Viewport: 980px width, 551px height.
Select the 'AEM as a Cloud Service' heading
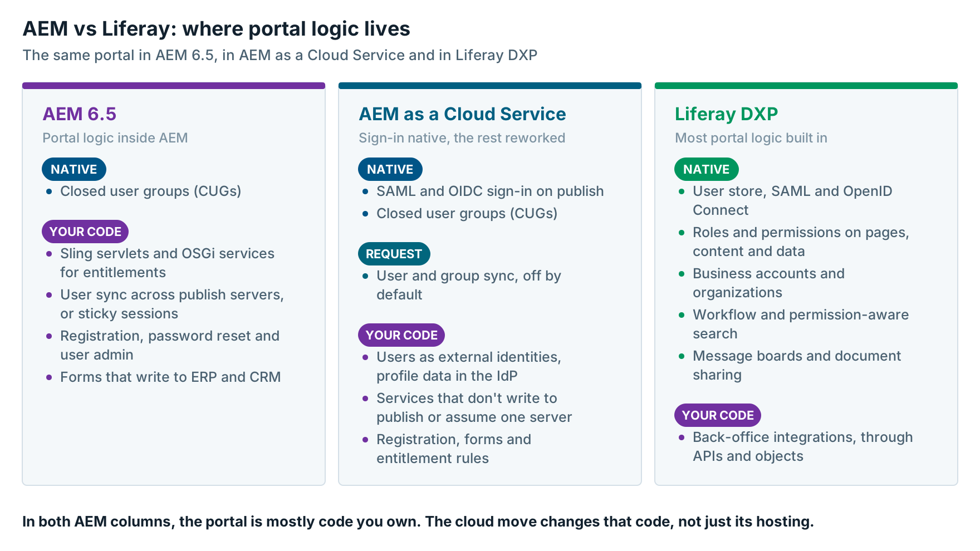pyautogui.click(x=462, y=114)
